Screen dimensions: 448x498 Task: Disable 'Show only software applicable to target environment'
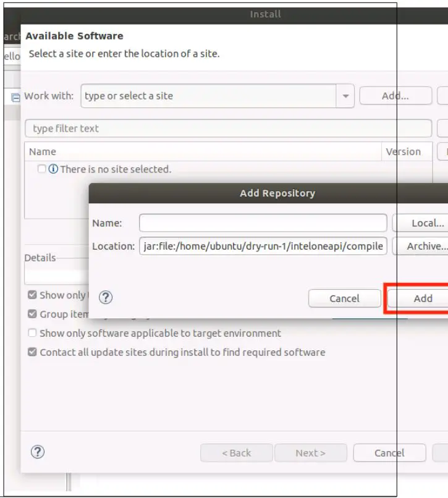point(32,333)
